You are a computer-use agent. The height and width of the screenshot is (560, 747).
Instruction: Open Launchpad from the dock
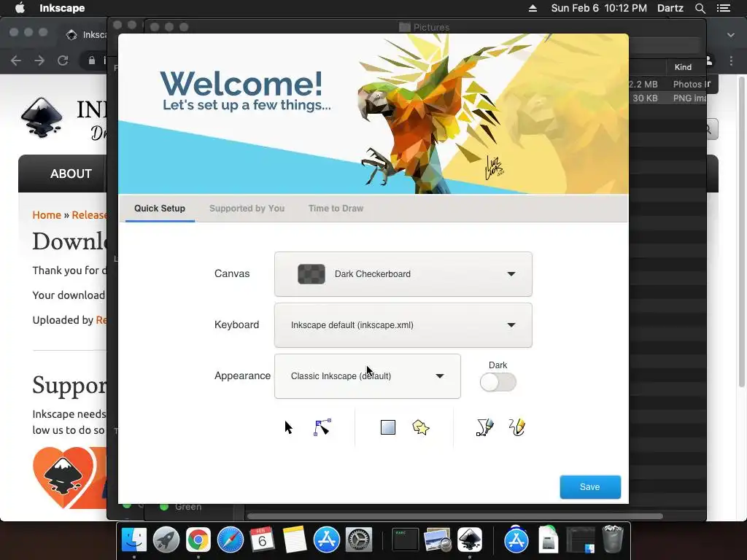(x=166, y=540)
